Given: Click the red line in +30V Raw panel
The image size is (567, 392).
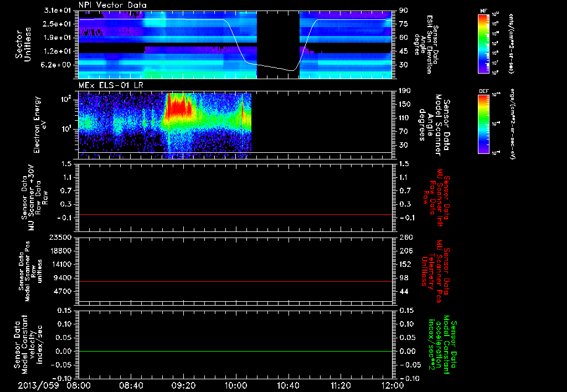Looking at the screenshot, I should pos(235,214).
